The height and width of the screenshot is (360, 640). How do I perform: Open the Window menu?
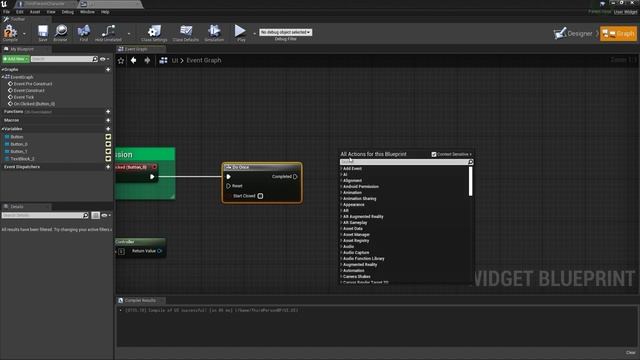point(87,12)
